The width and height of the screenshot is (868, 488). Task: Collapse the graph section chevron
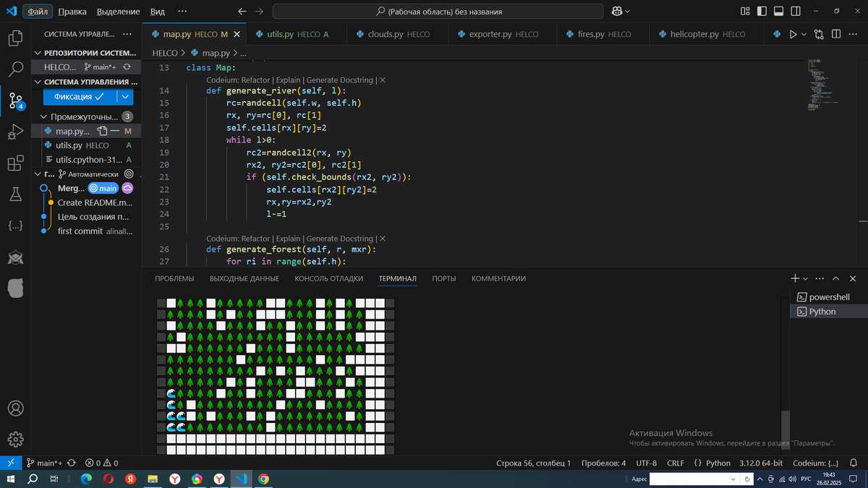(38, 174)
